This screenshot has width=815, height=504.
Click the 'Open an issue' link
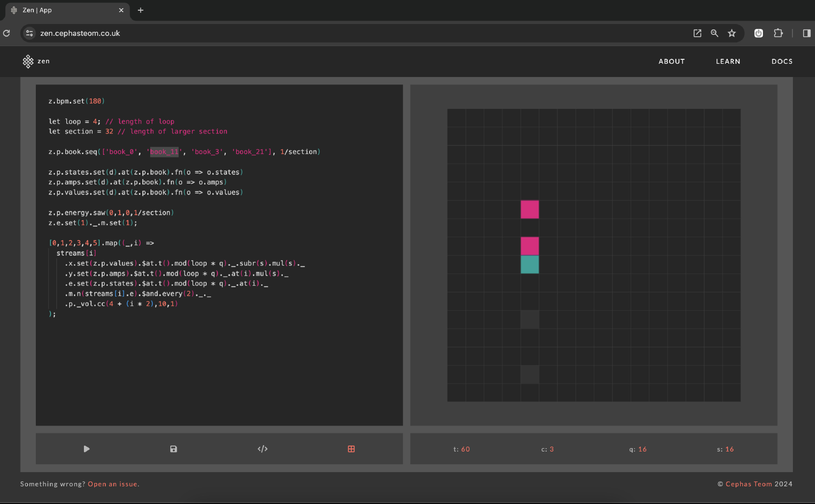113,484
